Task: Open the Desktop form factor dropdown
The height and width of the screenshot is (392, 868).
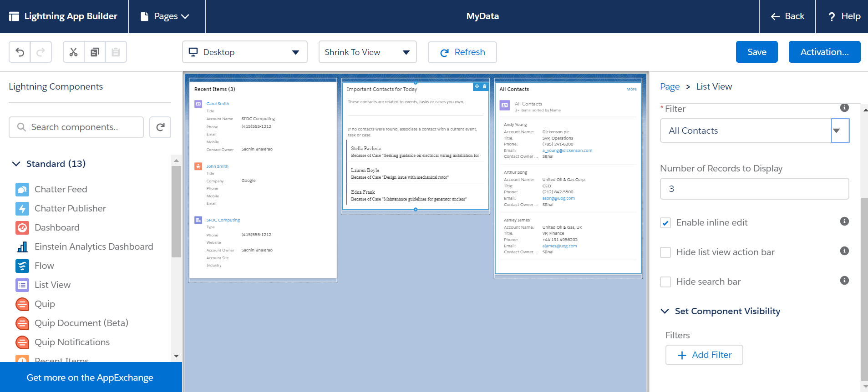Action: (x=245, y=52)
